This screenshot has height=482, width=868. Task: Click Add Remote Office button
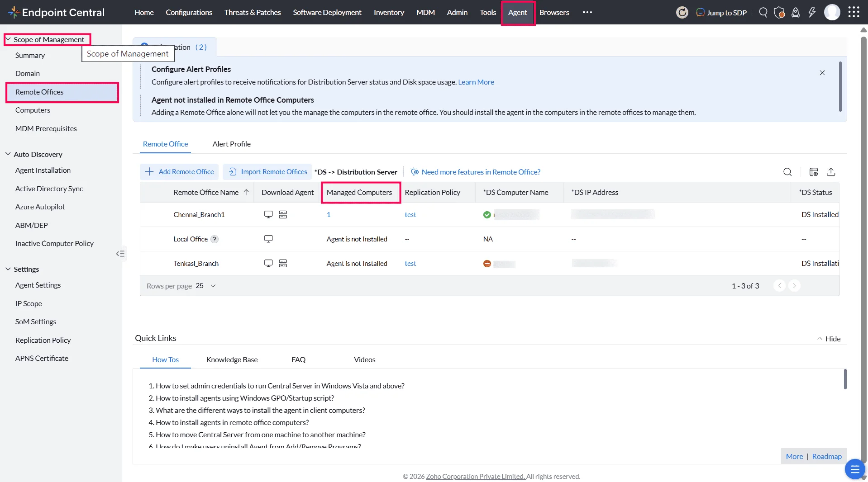[179, 172]
